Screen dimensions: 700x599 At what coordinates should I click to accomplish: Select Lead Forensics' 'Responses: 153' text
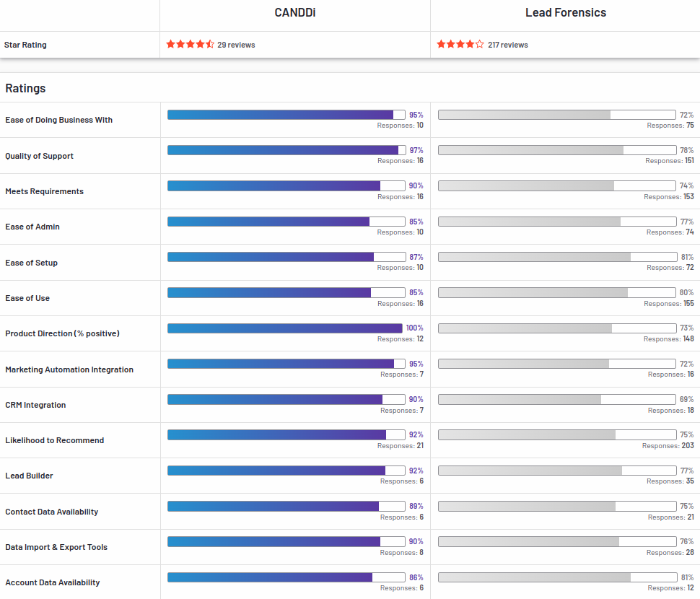click(x=669, y=196)
